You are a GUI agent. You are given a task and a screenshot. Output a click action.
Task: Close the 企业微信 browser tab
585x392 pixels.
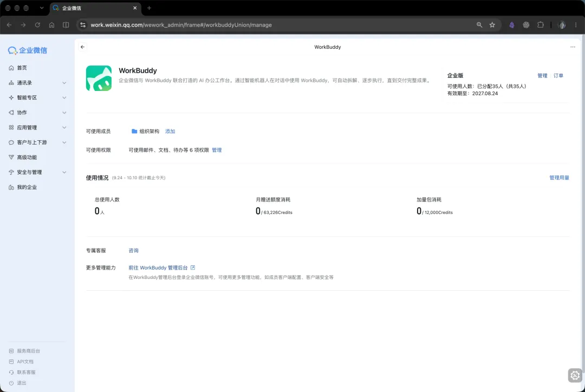(135, 8)
